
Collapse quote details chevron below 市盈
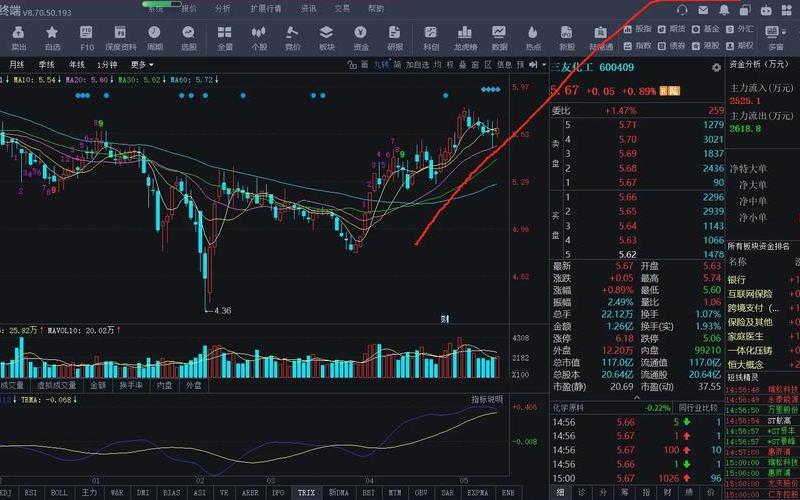(x=636, y=397)
